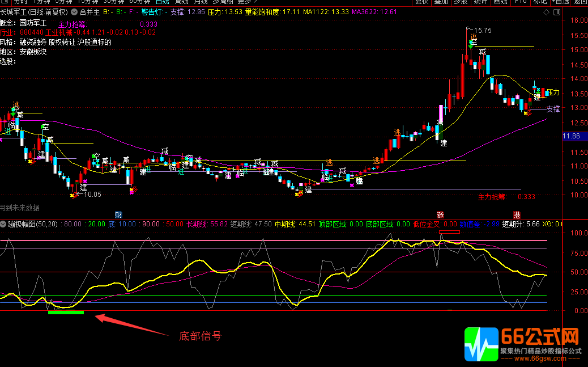Image resolution: width=588 pixels, height=367 pixels.
Task: Switch to the 60分钟 period tab
Action: (x=140, y=2)
